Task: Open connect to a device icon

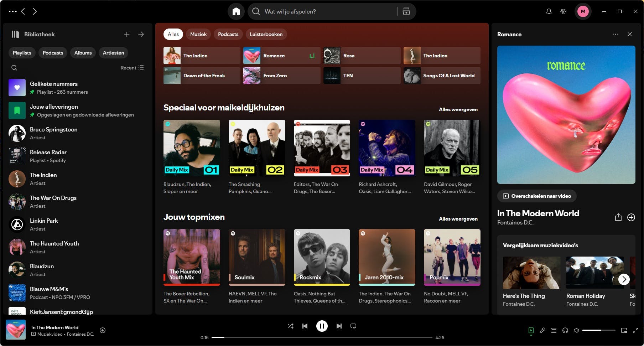Action: click(x=565, y=330)
